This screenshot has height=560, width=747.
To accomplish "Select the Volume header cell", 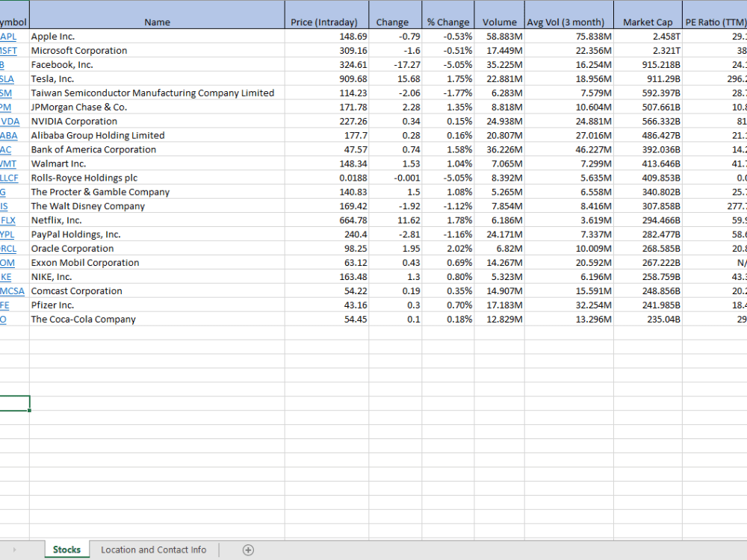I will tap(500, 15).
